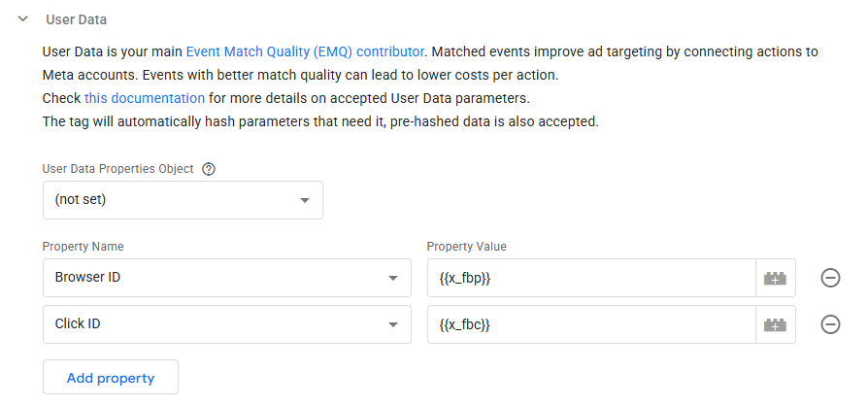Open the '(not set)' properties object dropdown
The height and width of the screenshot is (405, 868).
click(183, 200)
